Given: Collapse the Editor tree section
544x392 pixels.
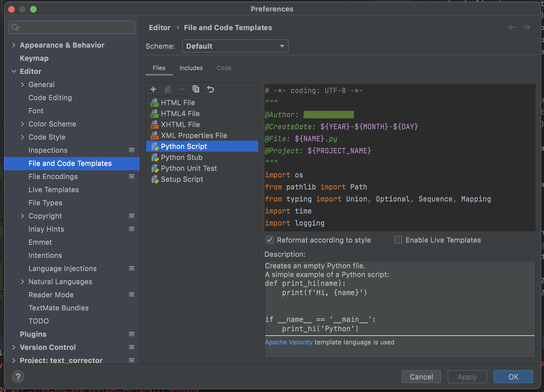Looking at the screenshot, I should (x=14, y=71).
